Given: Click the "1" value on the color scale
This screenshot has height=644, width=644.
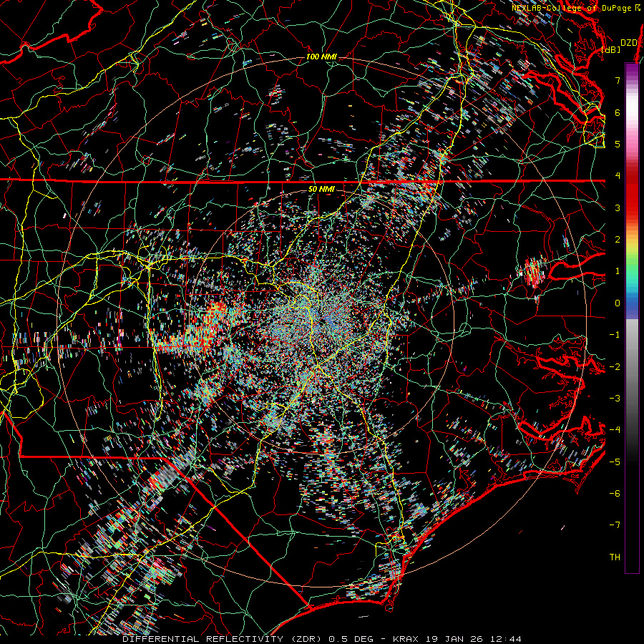Looking at the screenshot, I should 618,271.
